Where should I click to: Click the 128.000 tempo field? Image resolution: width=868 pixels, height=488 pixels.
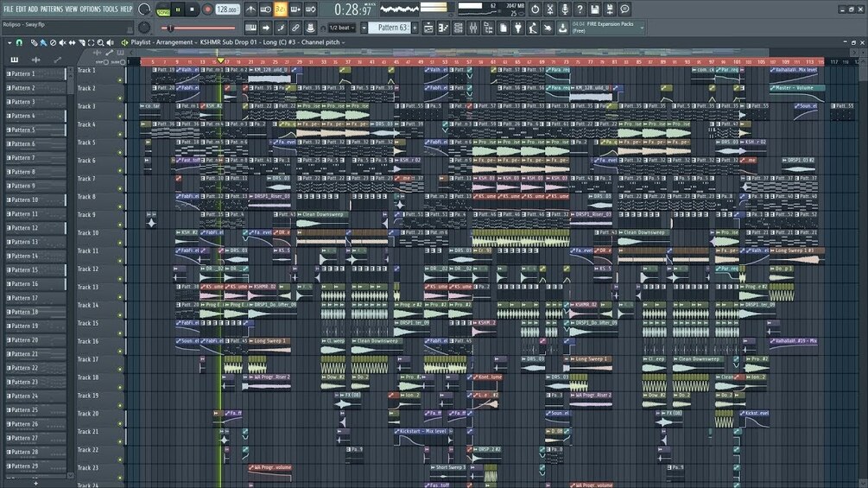point(227,10)
